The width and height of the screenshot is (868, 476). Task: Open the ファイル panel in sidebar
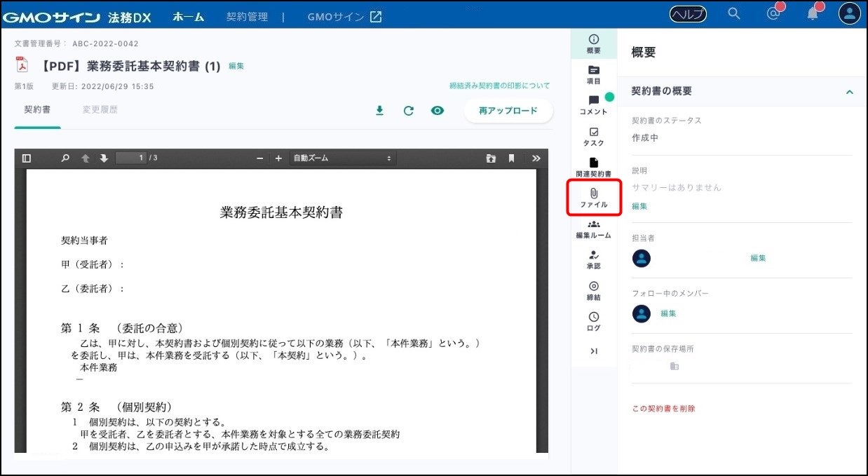click(x=593, y=198)
